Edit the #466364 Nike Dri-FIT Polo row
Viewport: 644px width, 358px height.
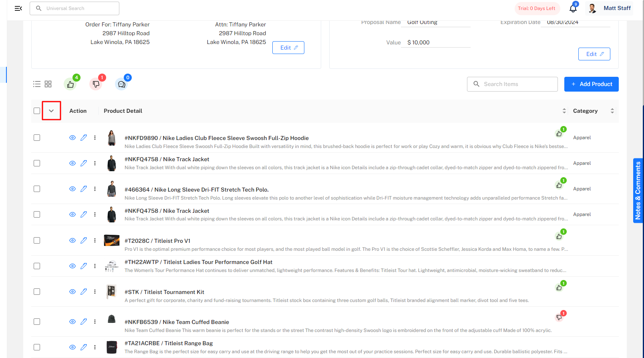point(84,189)
